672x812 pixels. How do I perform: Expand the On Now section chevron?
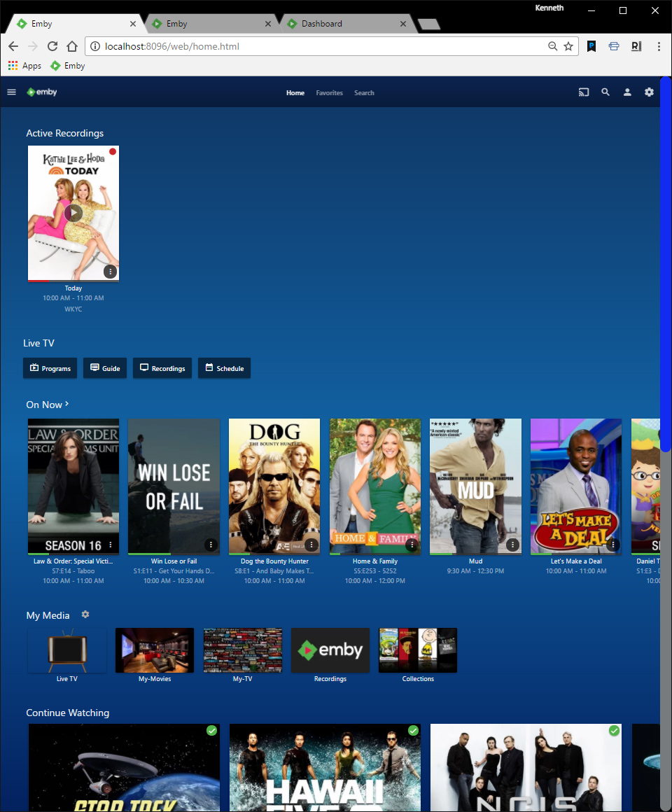67,404
